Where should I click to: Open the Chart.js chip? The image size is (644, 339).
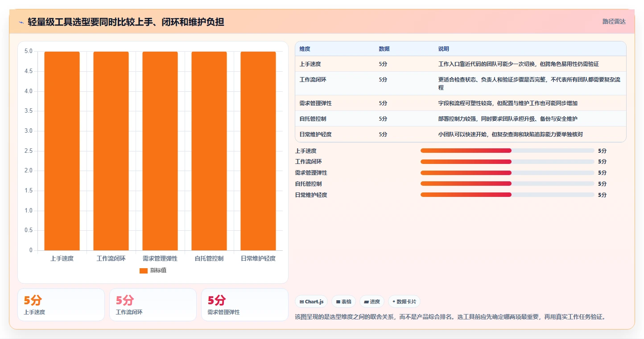pyautogui.click(x=311, y=302)
